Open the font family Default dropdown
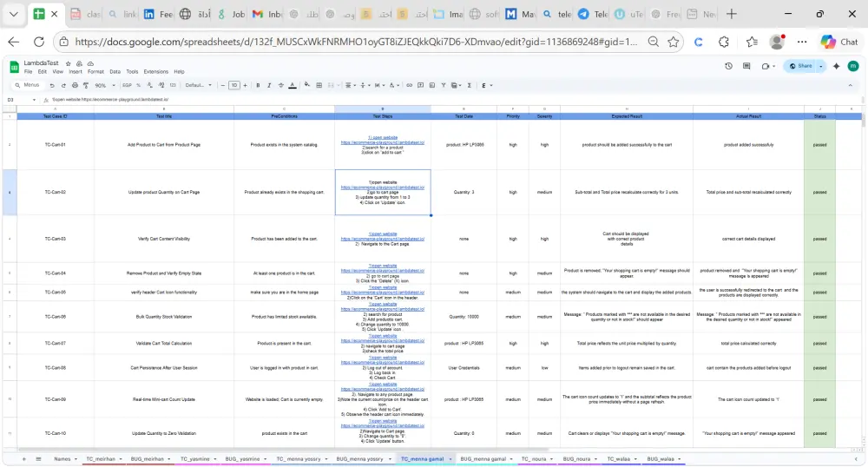 pos(198,85)
